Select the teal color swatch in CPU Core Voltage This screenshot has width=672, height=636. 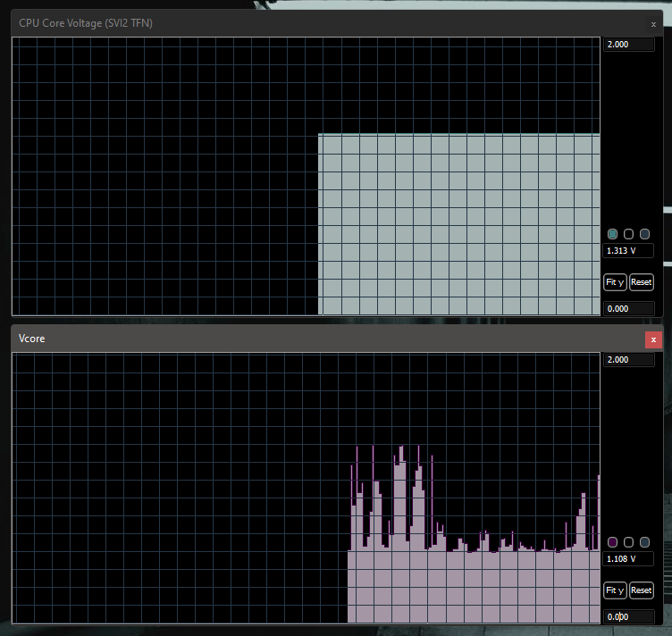(x=612, y=234)
